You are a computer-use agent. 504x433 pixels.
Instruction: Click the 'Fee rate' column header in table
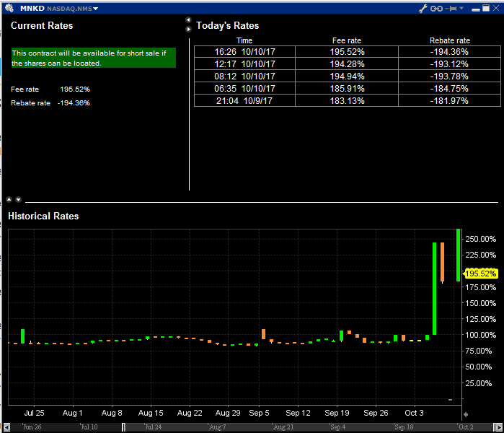pyautogui.click(x=347, y=40)
